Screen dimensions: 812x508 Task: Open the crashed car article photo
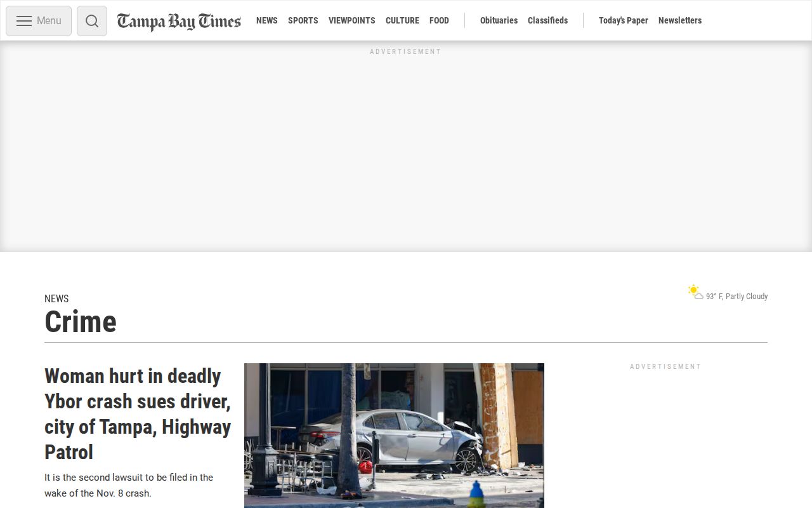tap(394, 436)
